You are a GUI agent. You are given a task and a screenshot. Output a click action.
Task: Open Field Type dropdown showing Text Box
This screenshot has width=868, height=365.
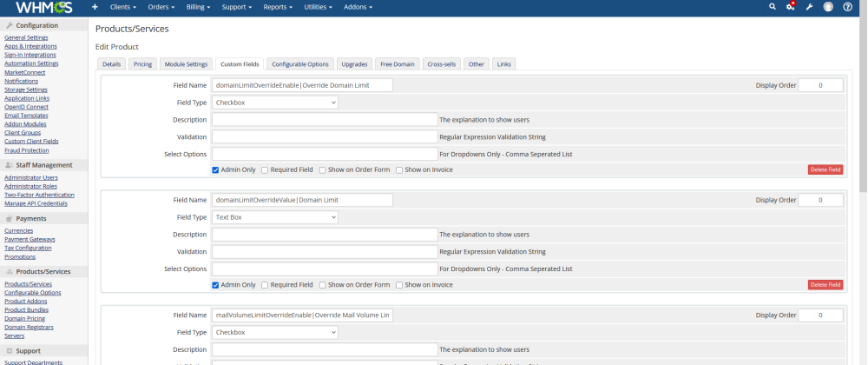275,217
